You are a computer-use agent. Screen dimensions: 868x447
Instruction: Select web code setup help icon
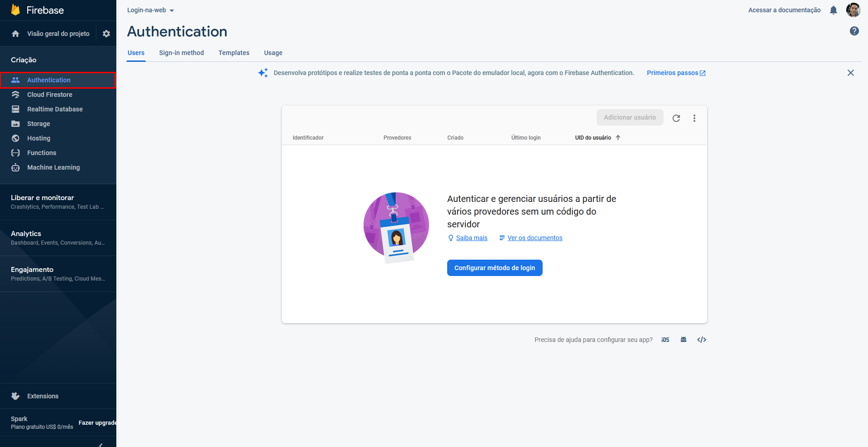pos(702,340)
